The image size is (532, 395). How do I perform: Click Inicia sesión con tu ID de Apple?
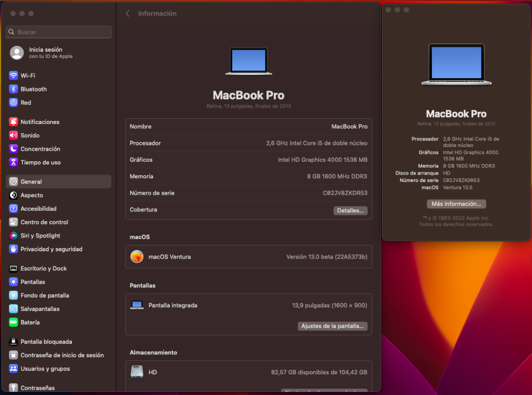[x=51, y=53]
